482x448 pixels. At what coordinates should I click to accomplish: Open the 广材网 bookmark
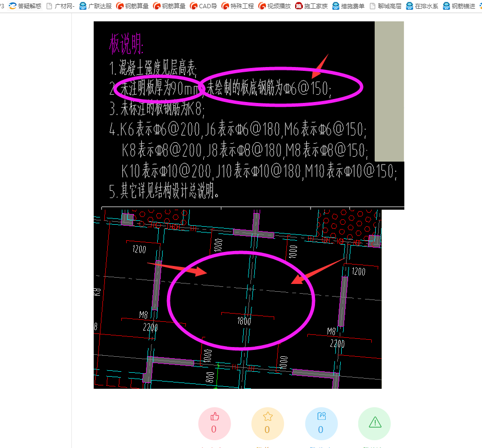pyautogui.click(x=61, y=6)
